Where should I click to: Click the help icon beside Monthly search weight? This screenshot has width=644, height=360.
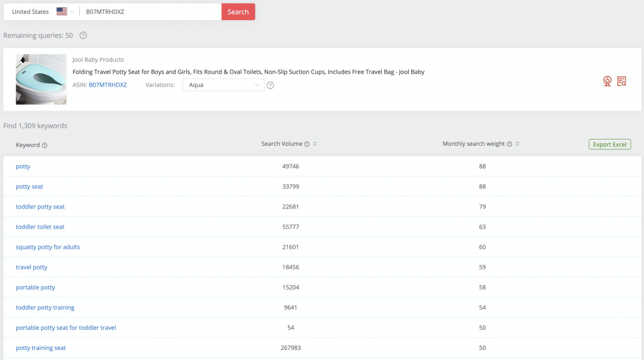click(x=509, y=144)
